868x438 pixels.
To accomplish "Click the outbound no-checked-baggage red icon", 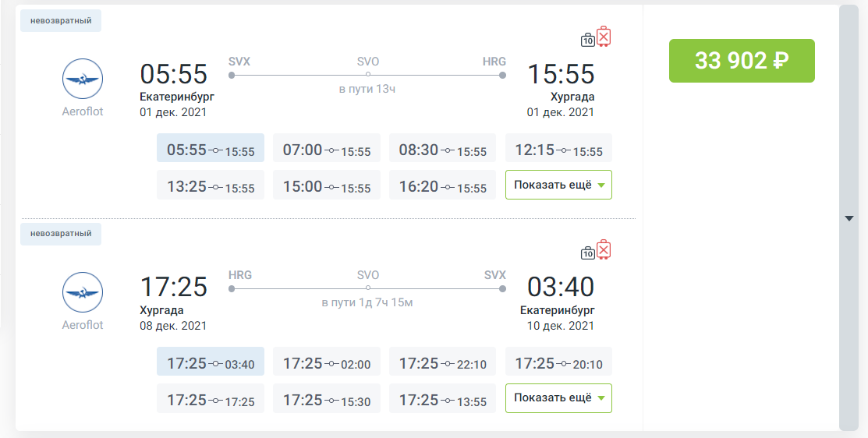I will pos(604,37).
